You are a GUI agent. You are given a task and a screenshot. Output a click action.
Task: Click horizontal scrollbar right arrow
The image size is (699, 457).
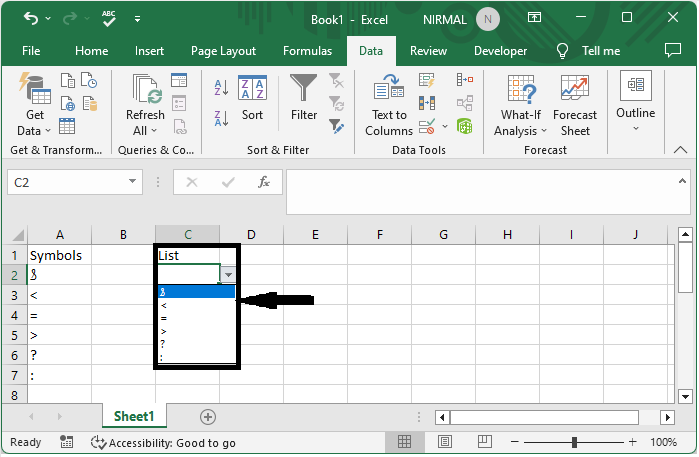pos(667,417)
